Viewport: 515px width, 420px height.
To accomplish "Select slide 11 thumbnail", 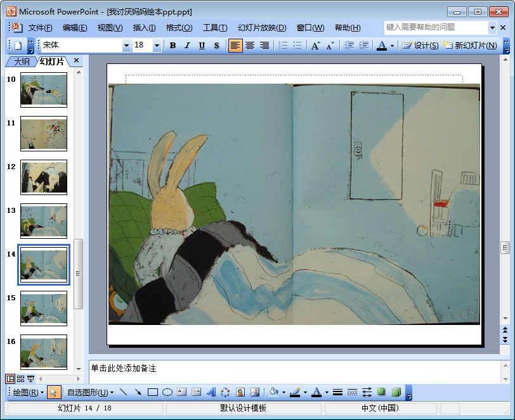I will pos(44,134).
